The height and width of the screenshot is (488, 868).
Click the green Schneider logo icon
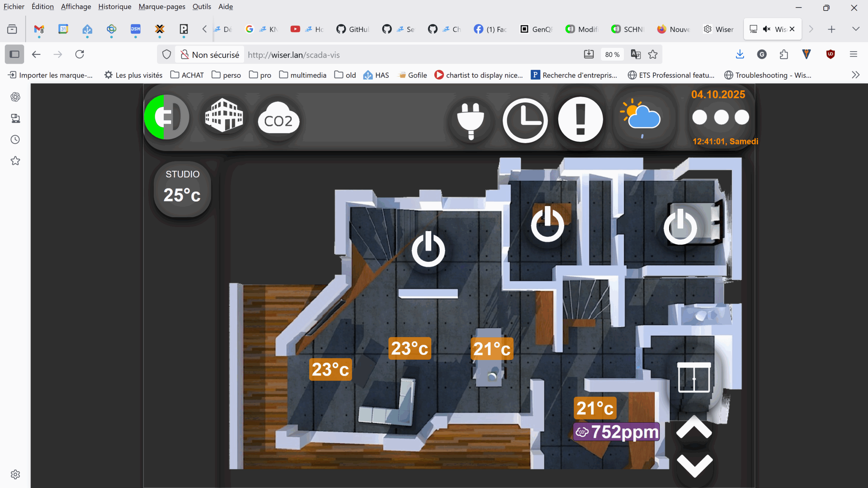[166, 117]
